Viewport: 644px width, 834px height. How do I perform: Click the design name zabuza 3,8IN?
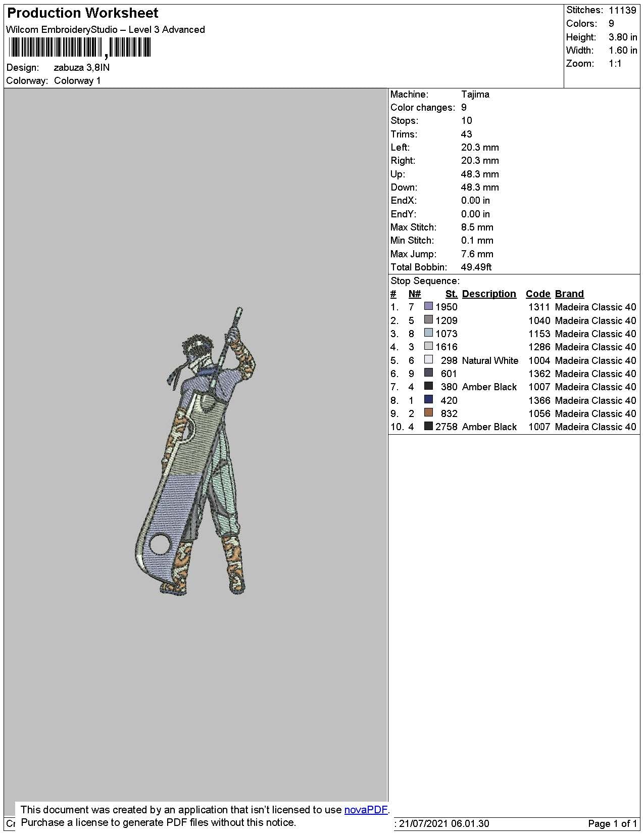click(82, 67)
